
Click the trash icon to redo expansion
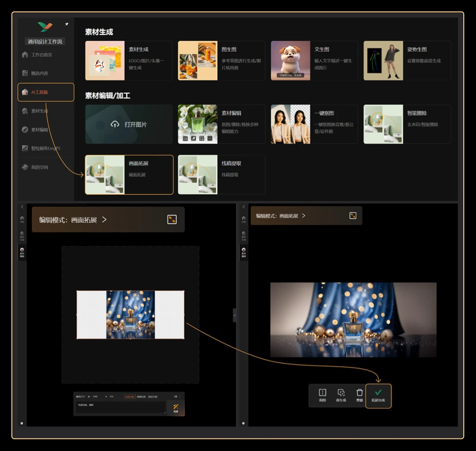(360, 395)
